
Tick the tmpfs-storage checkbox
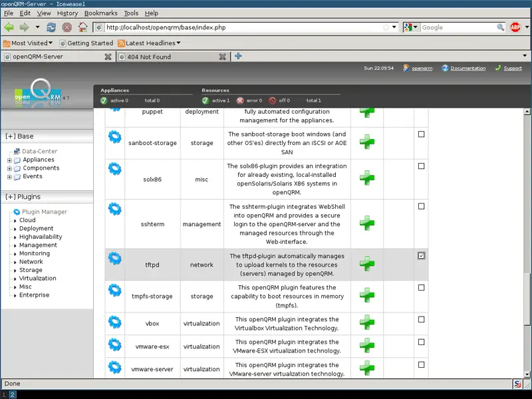tap(421, 287)
